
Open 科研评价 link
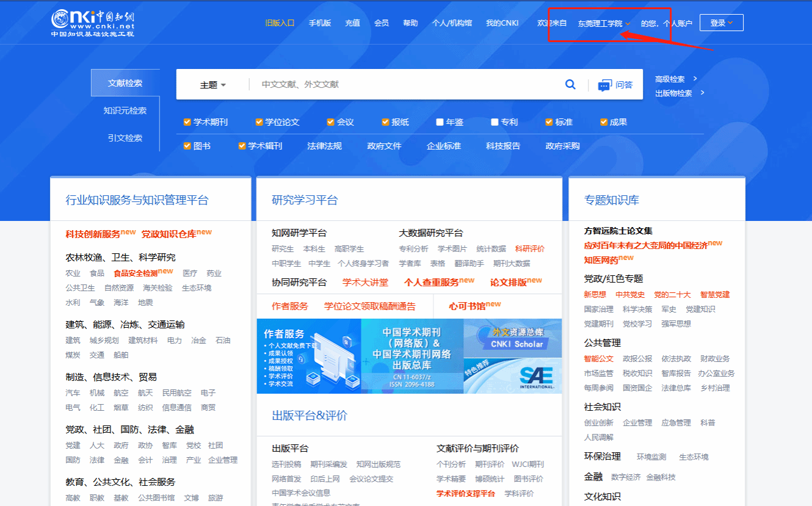(530, 249)
